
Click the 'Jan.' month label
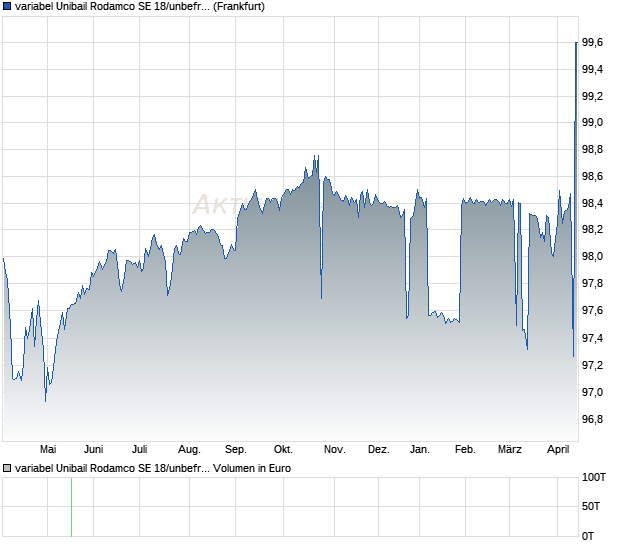click(x=420, y=450)
